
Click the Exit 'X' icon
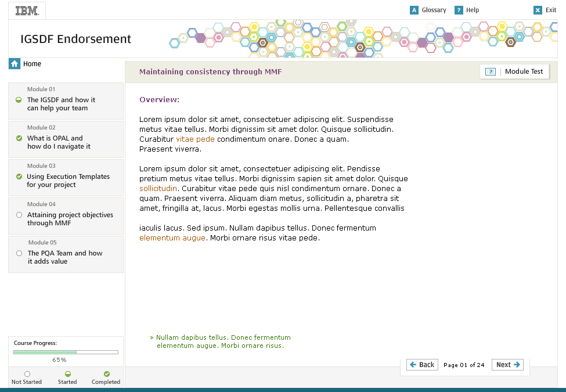coord(538,10)
